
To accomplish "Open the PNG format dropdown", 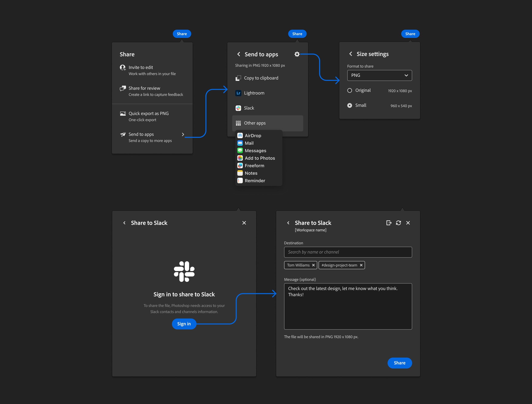I will (379, 75).
